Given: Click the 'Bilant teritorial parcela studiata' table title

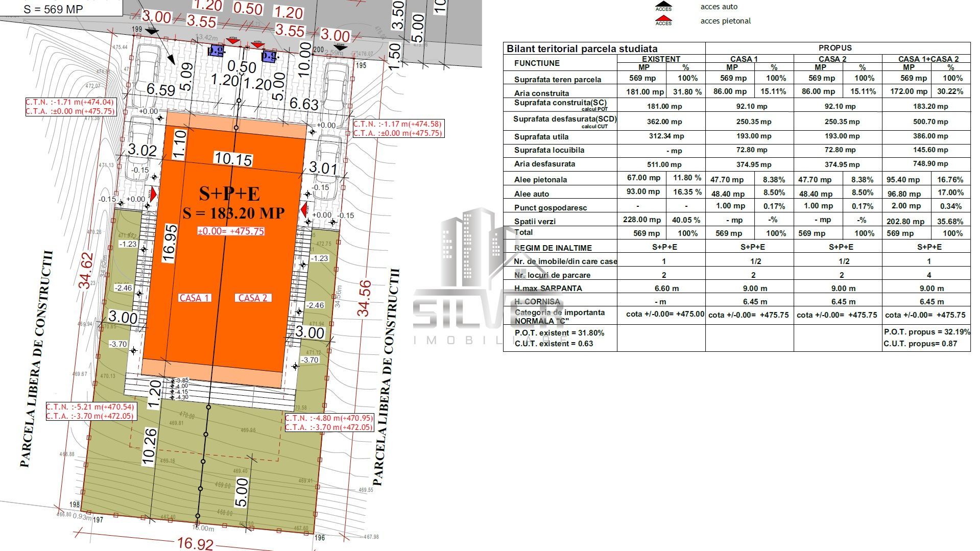Looking at the screenshot, I should (x=582, y=49).
